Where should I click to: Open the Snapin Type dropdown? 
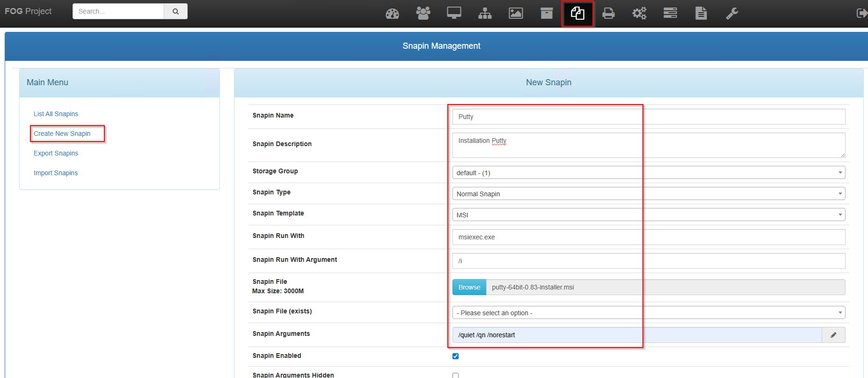click(x=649, y=194)
